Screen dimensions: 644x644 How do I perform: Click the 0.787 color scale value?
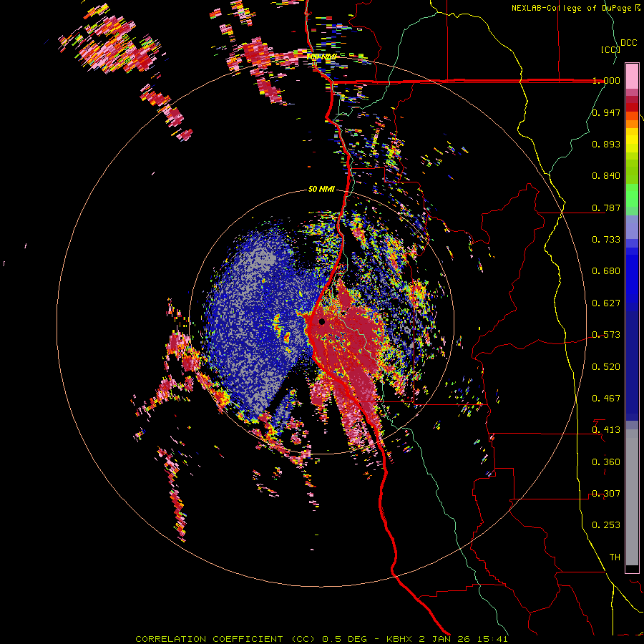tap(606, 208)
